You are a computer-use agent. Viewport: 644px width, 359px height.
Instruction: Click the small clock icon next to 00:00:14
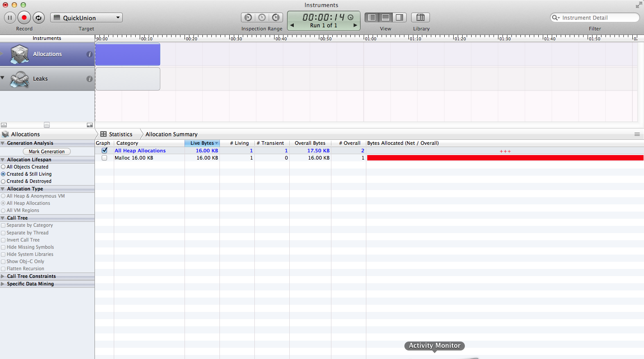[351, 17]
